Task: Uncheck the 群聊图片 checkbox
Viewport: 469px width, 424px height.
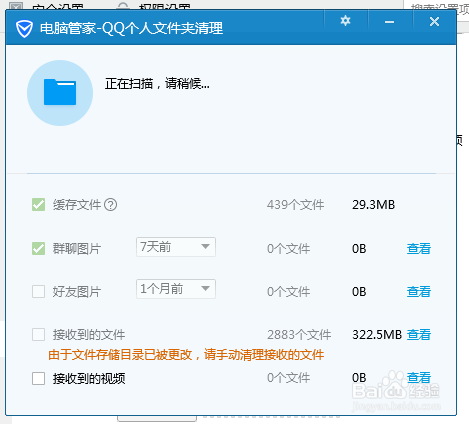Action: [x=38, y=248]
